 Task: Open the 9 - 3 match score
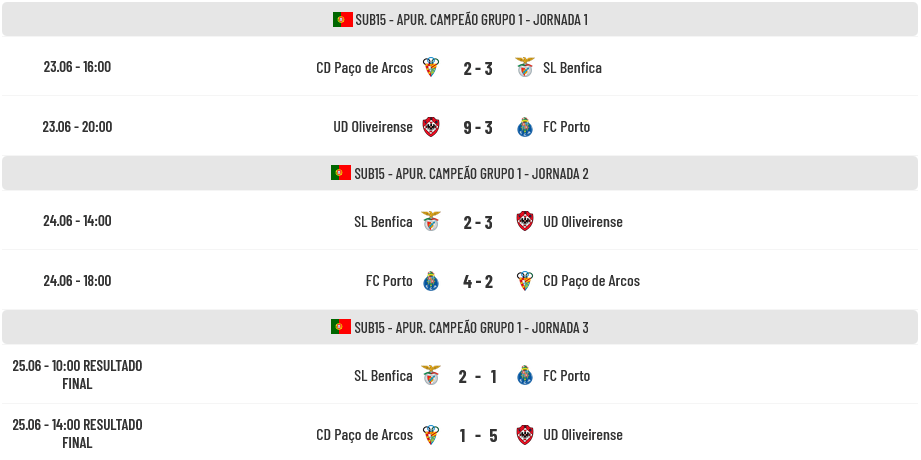tap(478, 127)
